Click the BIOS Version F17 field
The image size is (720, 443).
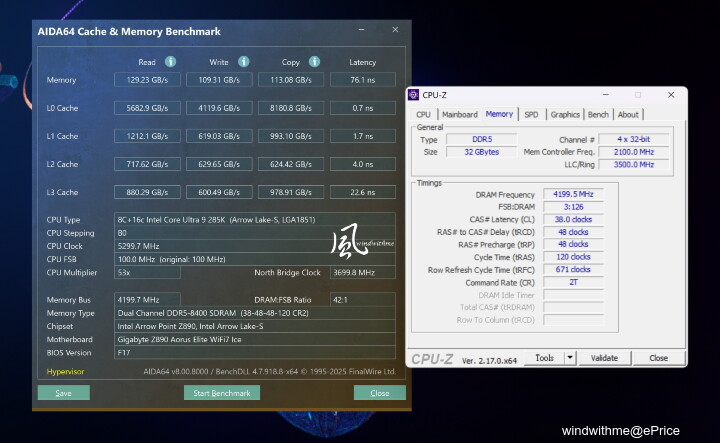tap(255, 353)
